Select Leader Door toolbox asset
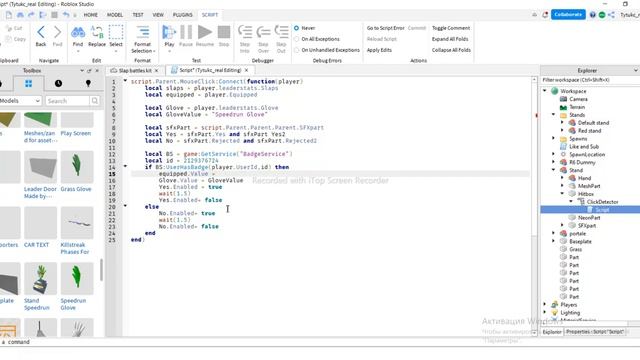Viewport: 640px width, 360px height. pyautogui.click(x=40, y=175)
